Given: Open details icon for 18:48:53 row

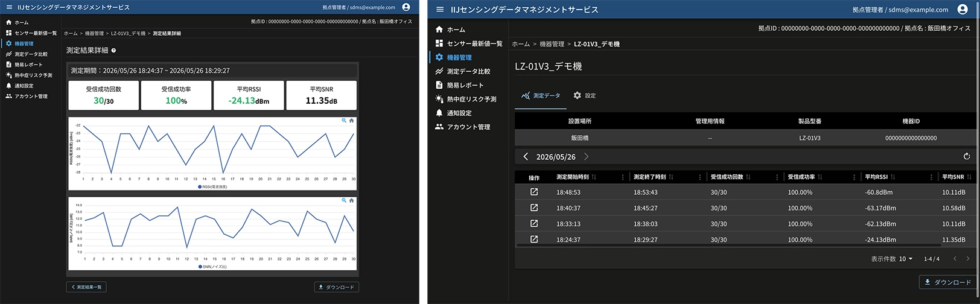Looking at the screenshot, I should click(534, 192).
